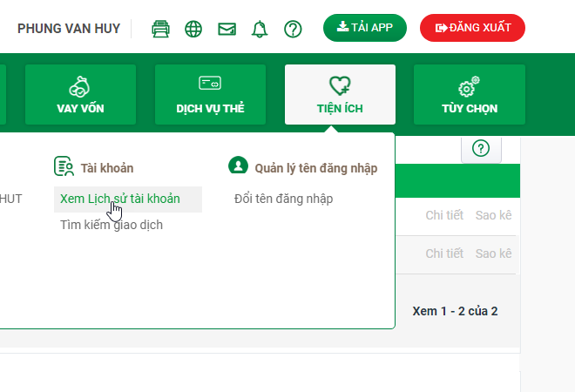Click the Xem 1 - 2 của 2 text
575x392 pixels.
pos(455,311)
